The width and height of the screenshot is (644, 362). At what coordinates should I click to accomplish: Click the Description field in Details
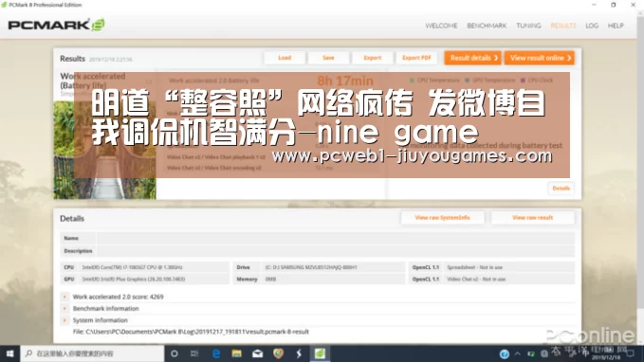(336, 251)
